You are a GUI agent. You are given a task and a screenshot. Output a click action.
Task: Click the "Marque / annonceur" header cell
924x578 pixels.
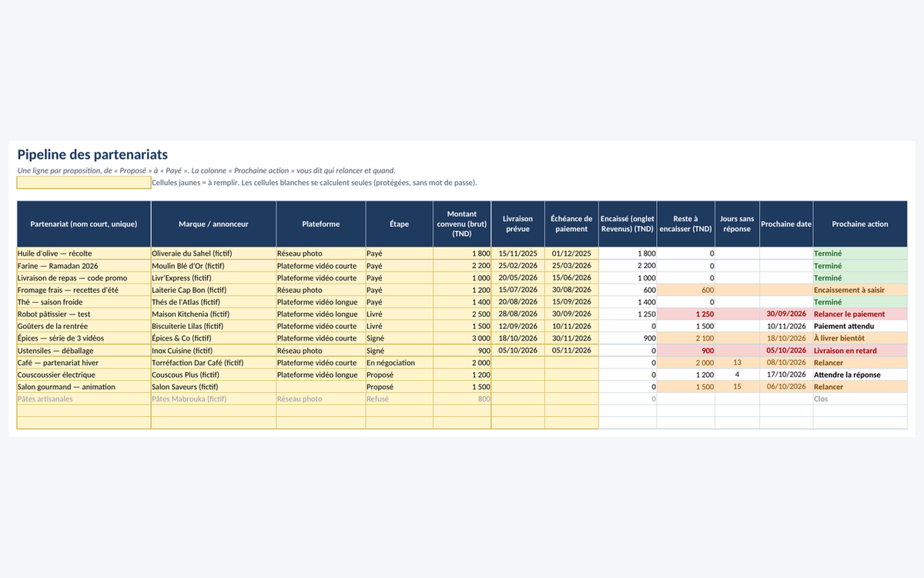click(x=213, y=224)
